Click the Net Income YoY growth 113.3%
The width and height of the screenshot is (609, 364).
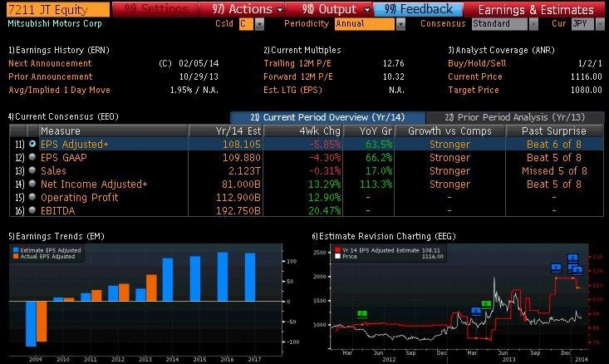point(376,184)
